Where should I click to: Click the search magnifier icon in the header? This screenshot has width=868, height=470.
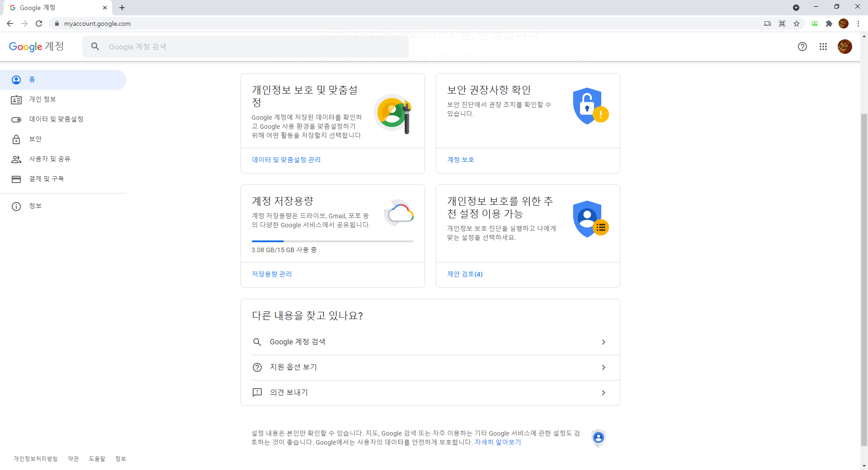pos(95,47)
